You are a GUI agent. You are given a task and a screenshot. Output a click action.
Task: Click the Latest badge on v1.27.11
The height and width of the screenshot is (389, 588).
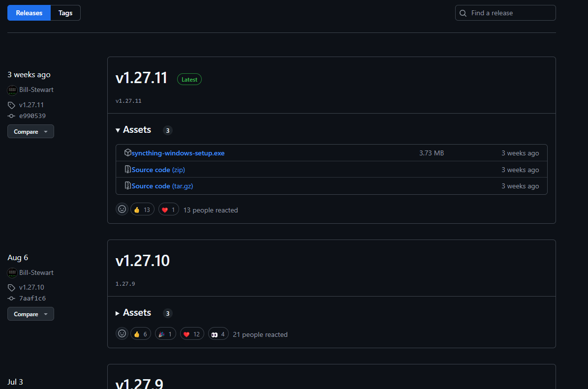pos(189,79)
